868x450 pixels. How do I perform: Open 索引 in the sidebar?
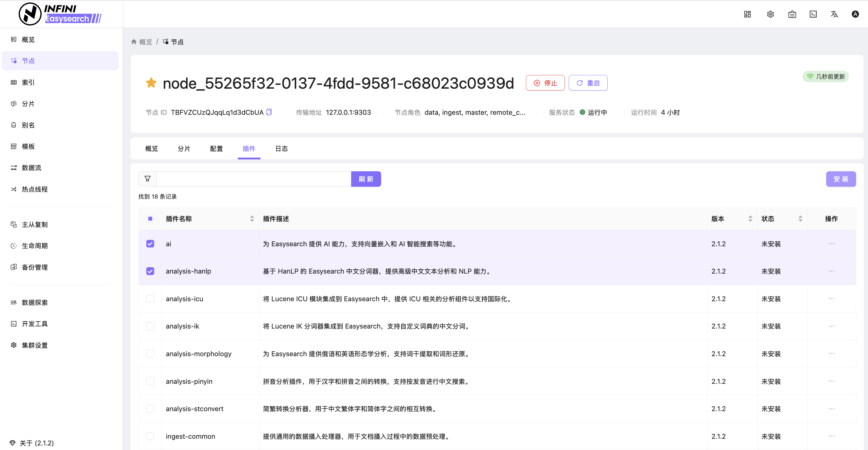tap(28, 83)
